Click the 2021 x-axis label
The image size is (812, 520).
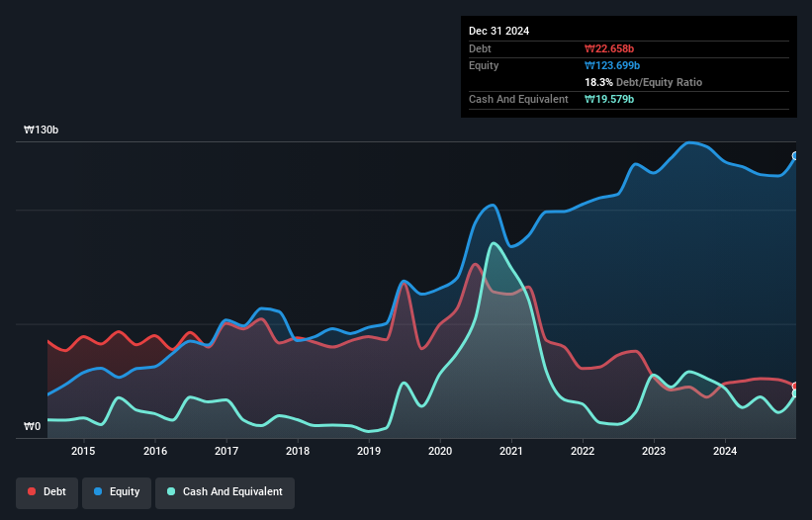[511, 451]
